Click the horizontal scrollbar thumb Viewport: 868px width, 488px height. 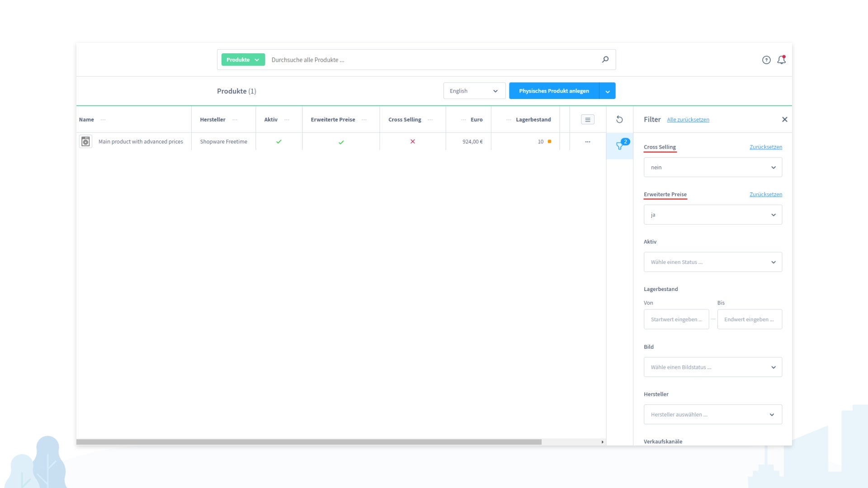coord(309,442)
